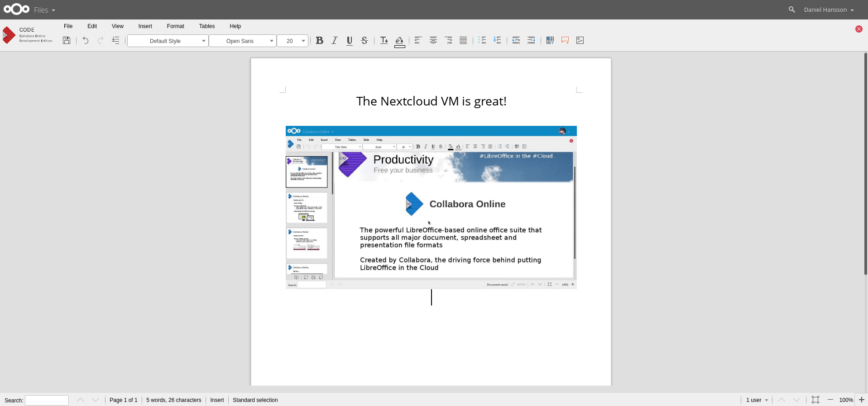
Task: Zoom in with the plus icon
Action: pyautogui.click(x=862, y=400)
